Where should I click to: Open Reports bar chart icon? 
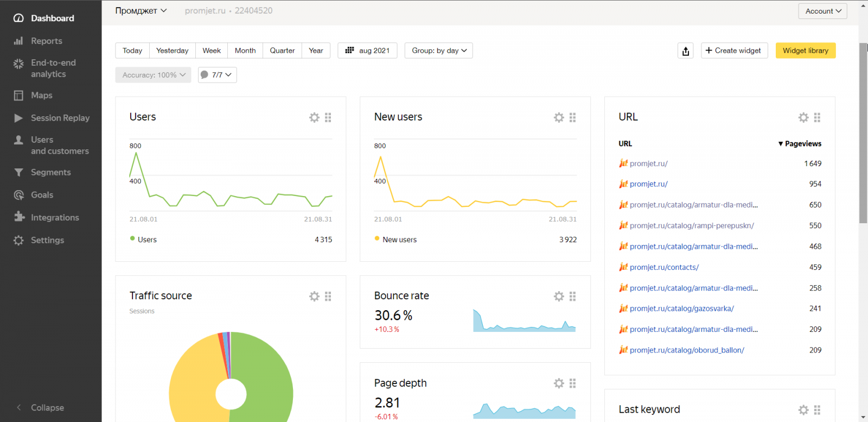[x=18, y=41]
